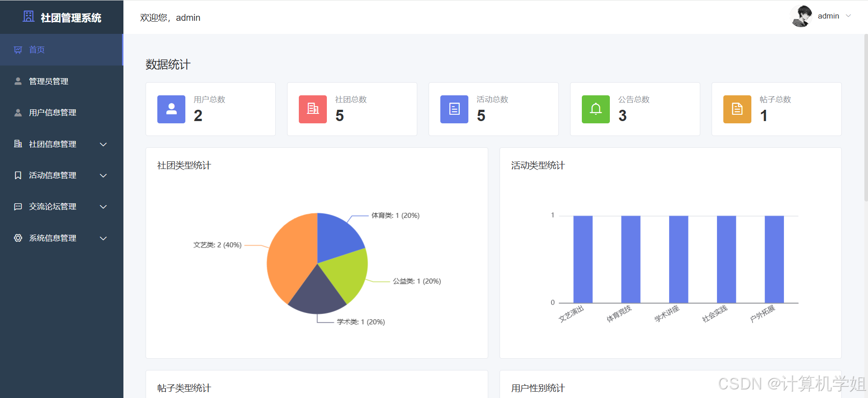Click the green bell icon in 公告总数 card
The width and height of the screenshot is (868, 398).
(x=596, y=109)
